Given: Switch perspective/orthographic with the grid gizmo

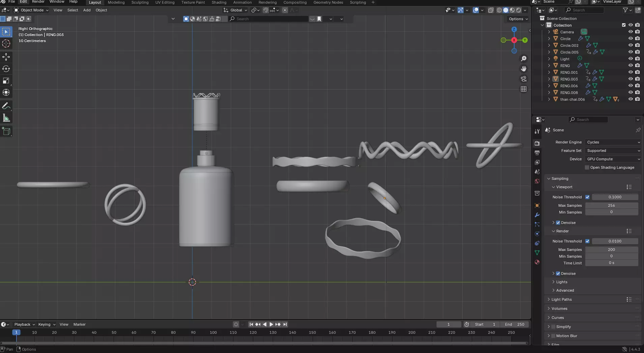Looking at the screenshot, I should 524,89.
